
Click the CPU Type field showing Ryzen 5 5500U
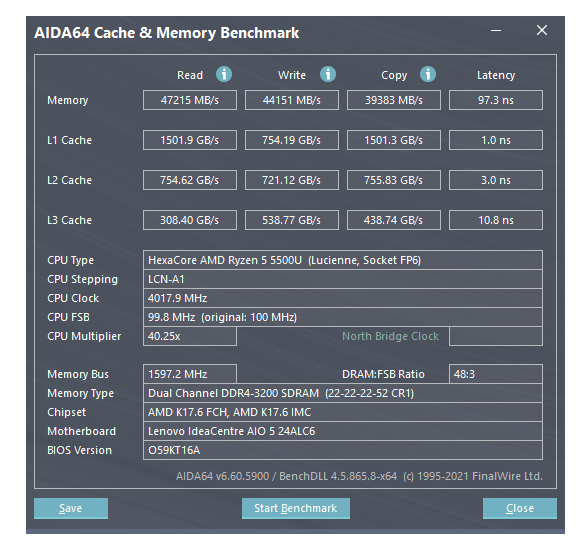tap(343, 260)
